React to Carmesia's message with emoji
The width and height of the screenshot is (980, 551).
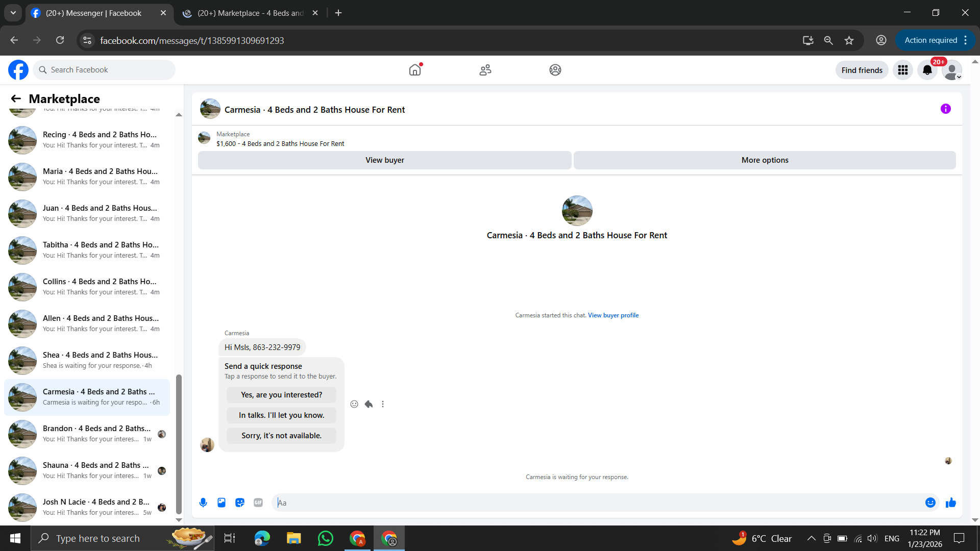(354, 404)
